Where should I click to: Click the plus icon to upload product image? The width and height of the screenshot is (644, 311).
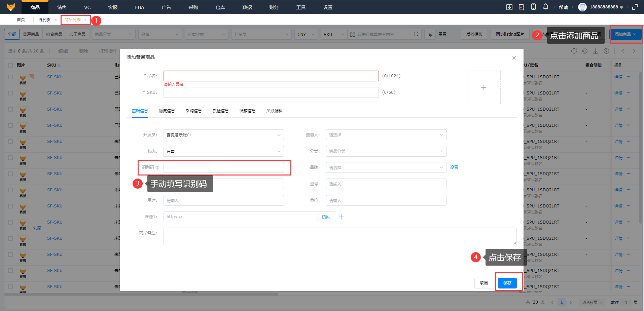click(x=484, y=87)
